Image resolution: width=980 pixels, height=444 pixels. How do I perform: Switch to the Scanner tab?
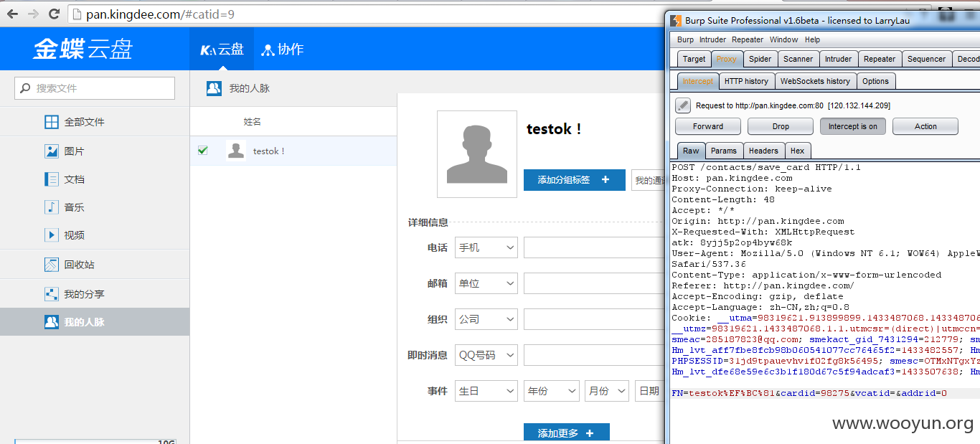pyautogui.click(x=798, y=59)
